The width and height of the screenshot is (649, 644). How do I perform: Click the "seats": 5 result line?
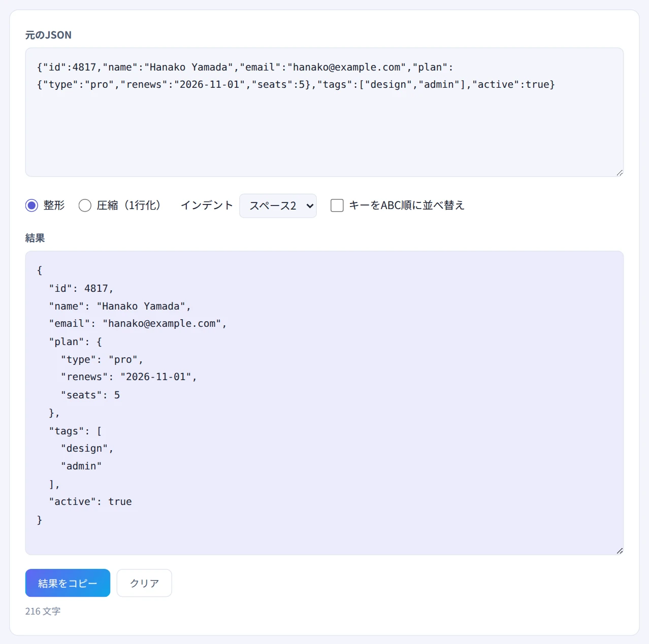coord(90,395)
